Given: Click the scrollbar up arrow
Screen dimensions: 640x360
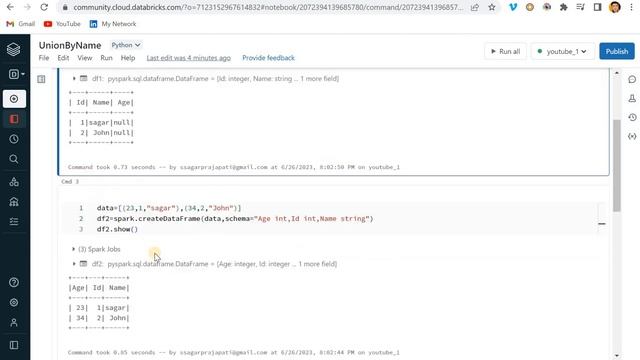Looking at the screenshot, I should (x=617, y=73).
